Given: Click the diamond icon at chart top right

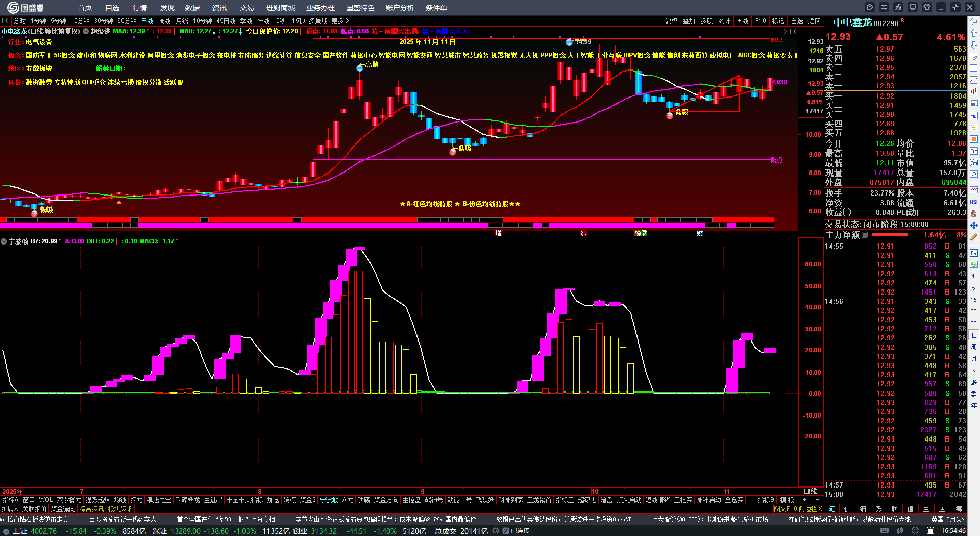Looking at the screenshot, I should pyautogui.click(x=784, y=31).
